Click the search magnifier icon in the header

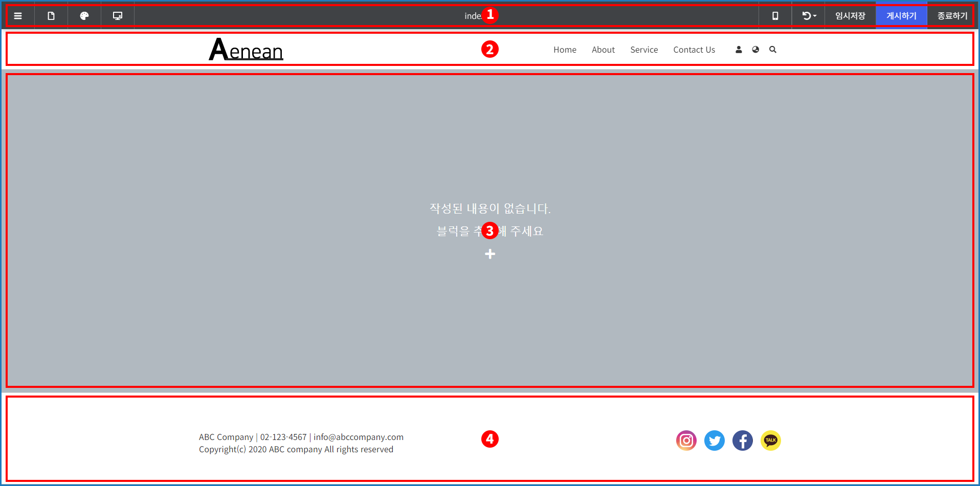pos(773,50)
